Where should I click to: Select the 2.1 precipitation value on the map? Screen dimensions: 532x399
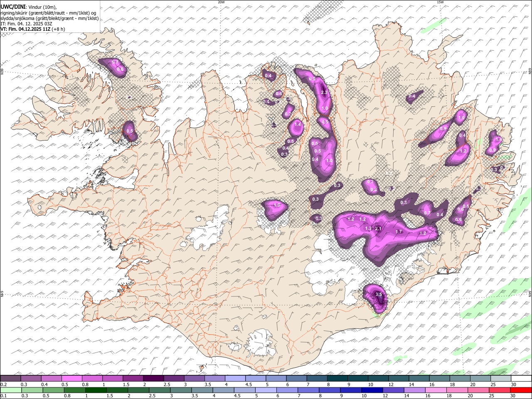378,229
